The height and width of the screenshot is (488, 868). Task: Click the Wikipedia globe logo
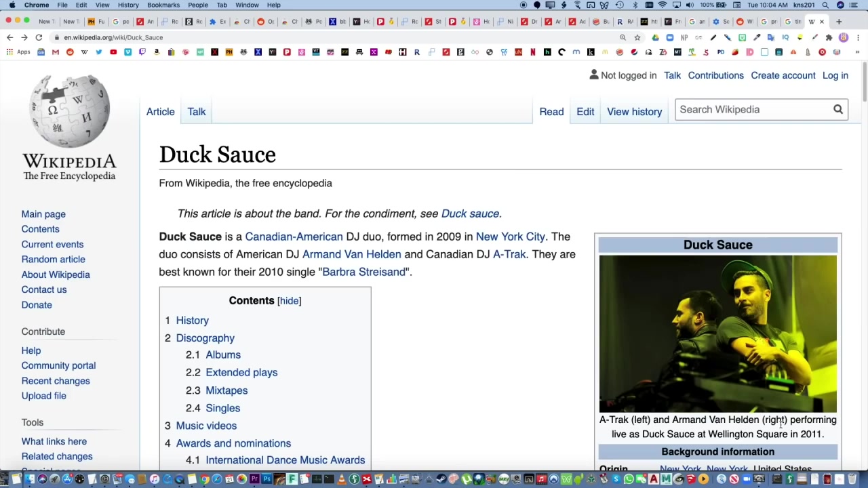(69, 111)
